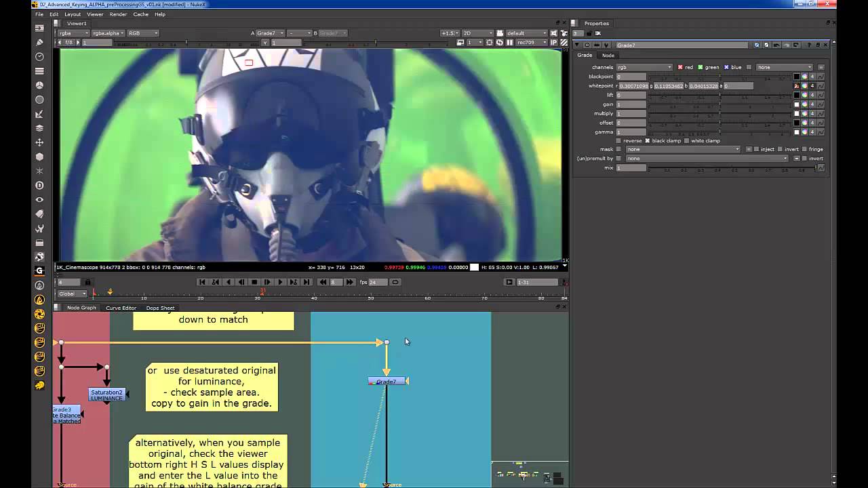Select the Grade7 node in graph
The width and height of the screenshot is (868, 488).
pyautogui.click(x=387, y=382)
